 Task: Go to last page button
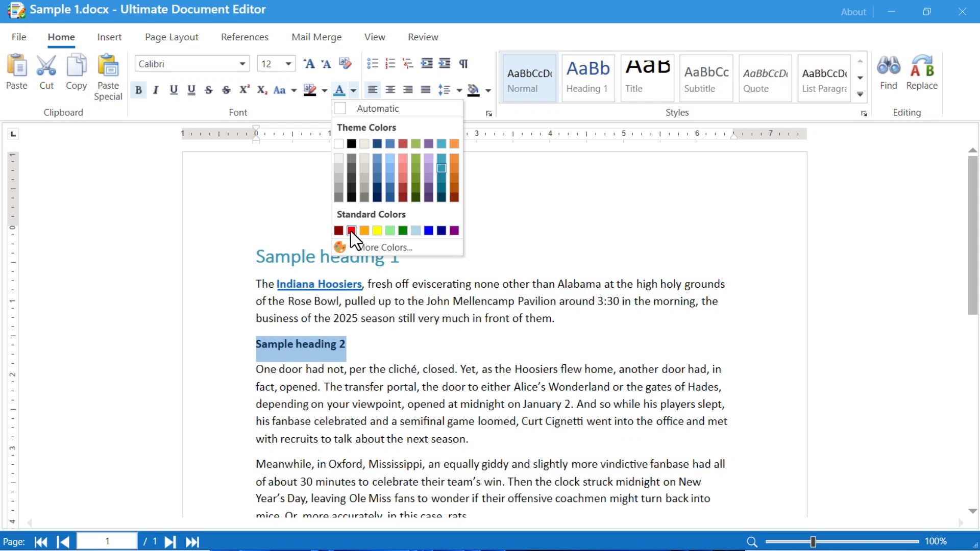coord(192,542)
